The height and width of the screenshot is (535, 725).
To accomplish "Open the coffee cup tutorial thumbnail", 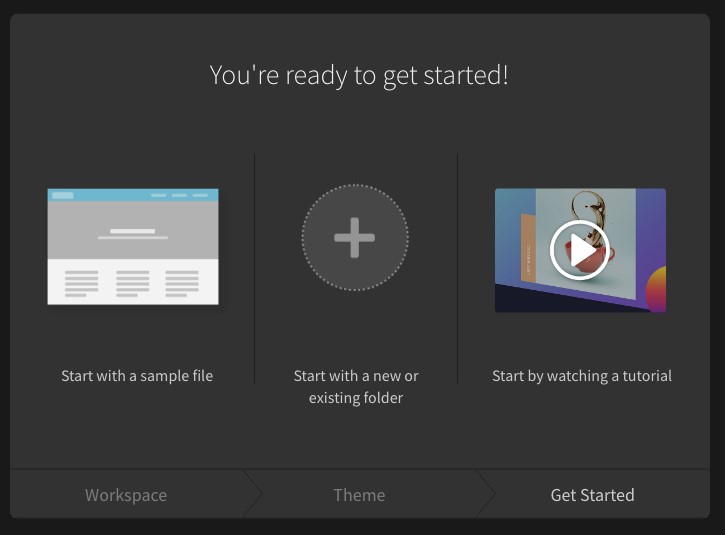I will point(580,250).
